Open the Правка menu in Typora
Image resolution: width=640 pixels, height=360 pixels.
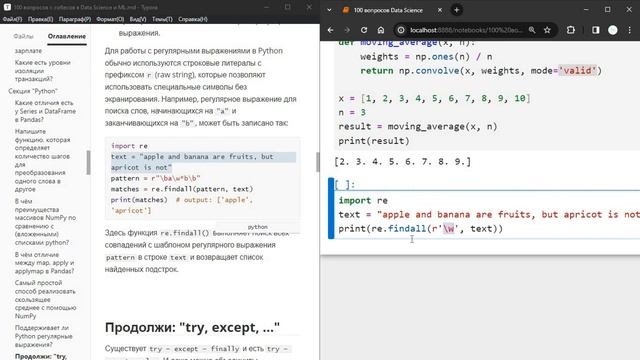pos(40,19)
